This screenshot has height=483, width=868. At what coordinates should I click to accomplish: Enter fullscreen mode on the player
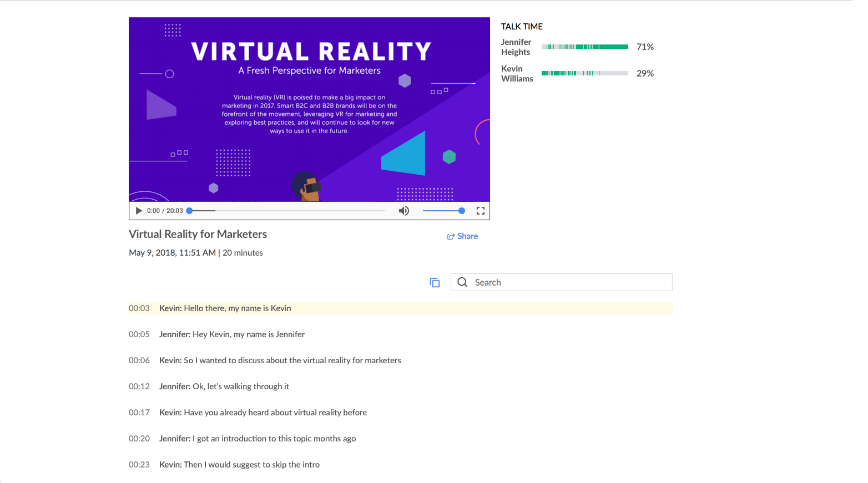pyautogui.click(x=481, y=211)
